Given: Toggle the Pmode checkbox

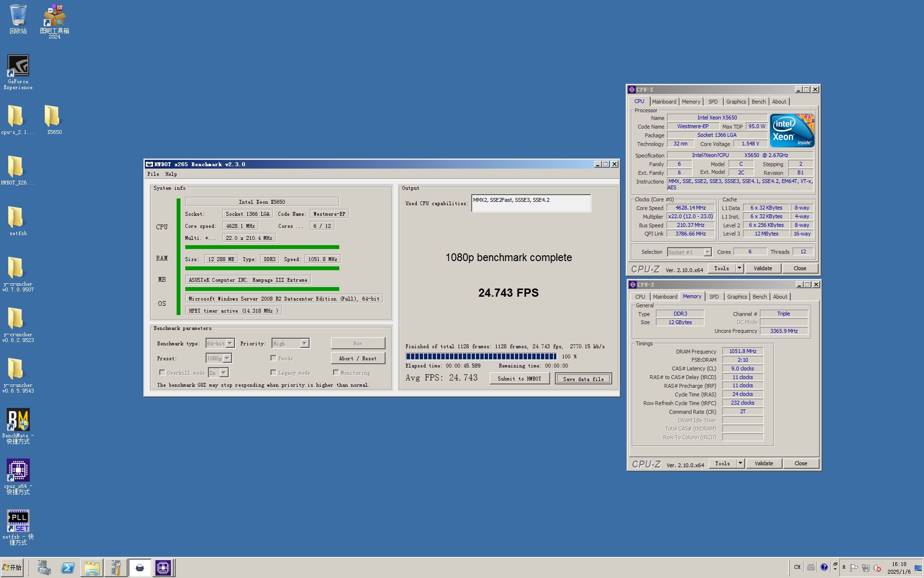Looking at the screenshot, I should tap(273, 358).
